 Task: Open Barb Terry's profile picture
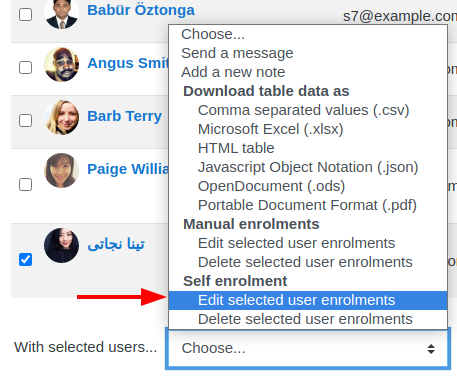pos(61,117)
